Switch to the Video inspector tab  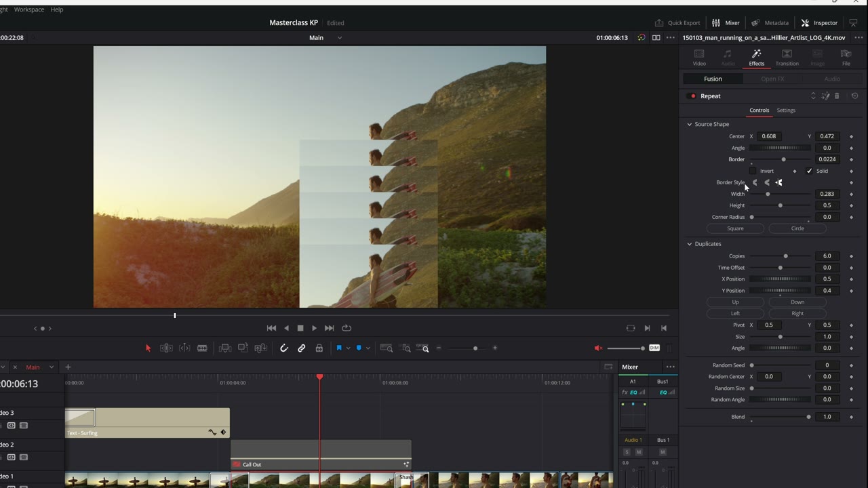699,58
